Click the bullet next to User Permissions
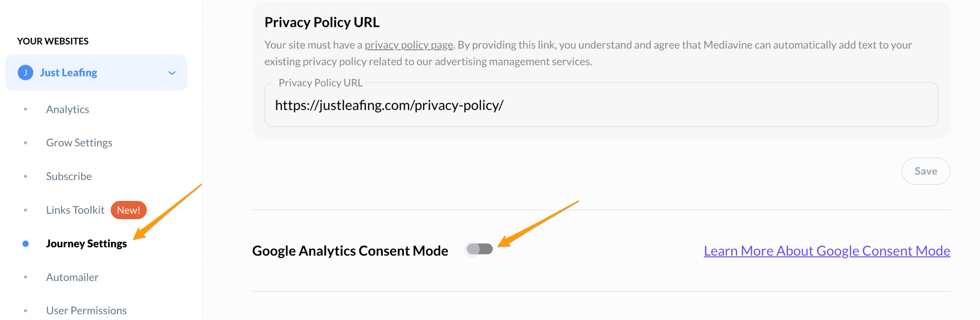Image resolution: width=980 pixels, height=320 pixels. (x=25, y=310)
